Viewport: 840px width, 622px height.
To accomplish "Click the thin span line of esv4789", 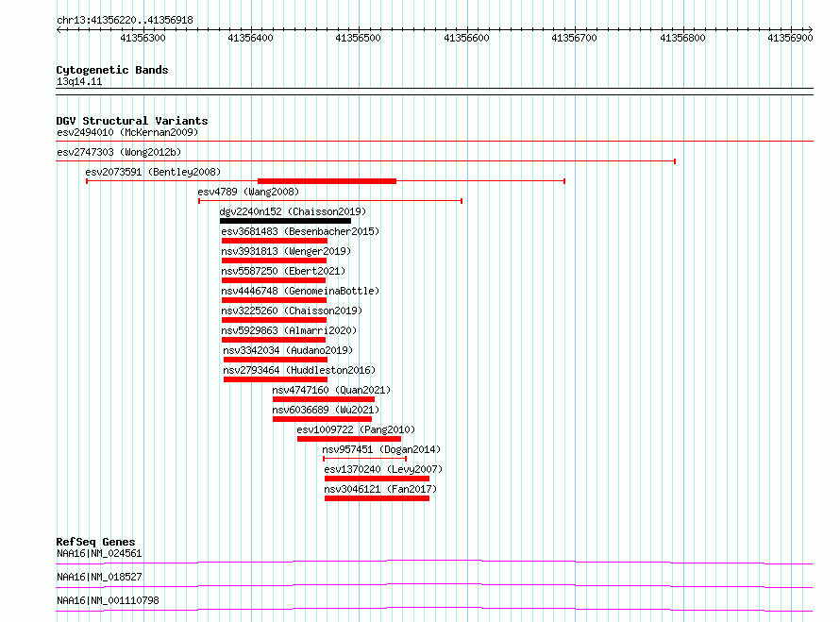I will [x=330, y=201].
